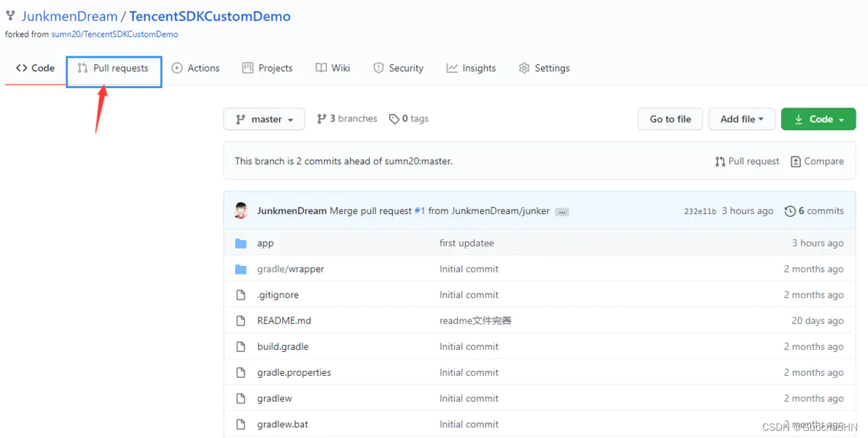Open the Projects tab
This screenshot has height=438, width=868.
pyautogui.click(x=268, y=68)
